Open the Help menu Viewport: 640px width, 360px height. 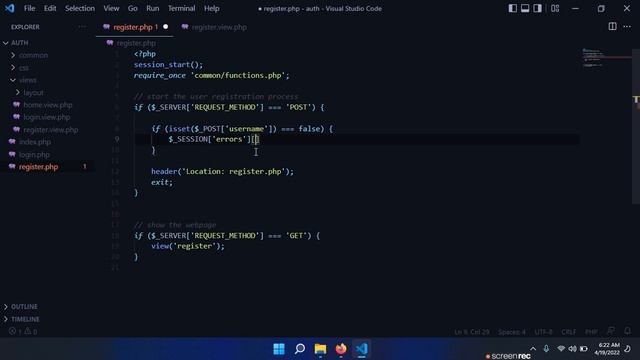(x=211, y=8)
